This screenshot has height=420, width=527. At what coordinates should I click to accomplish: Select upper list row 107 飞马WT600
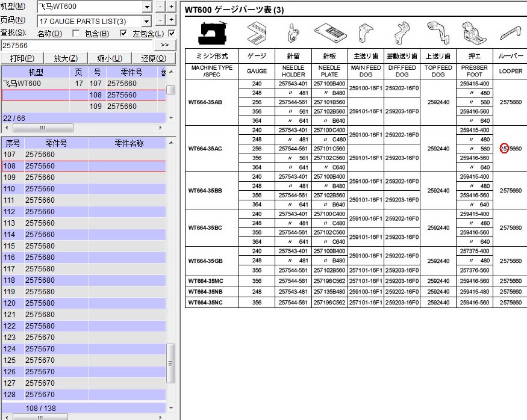[x=83, y=84]
